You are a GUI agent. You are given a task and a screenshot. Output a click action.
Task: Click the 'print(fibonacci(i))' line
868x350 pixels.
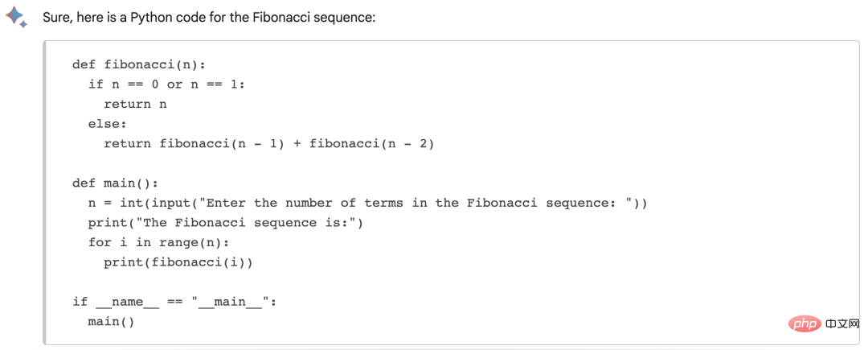pos(178,262)
